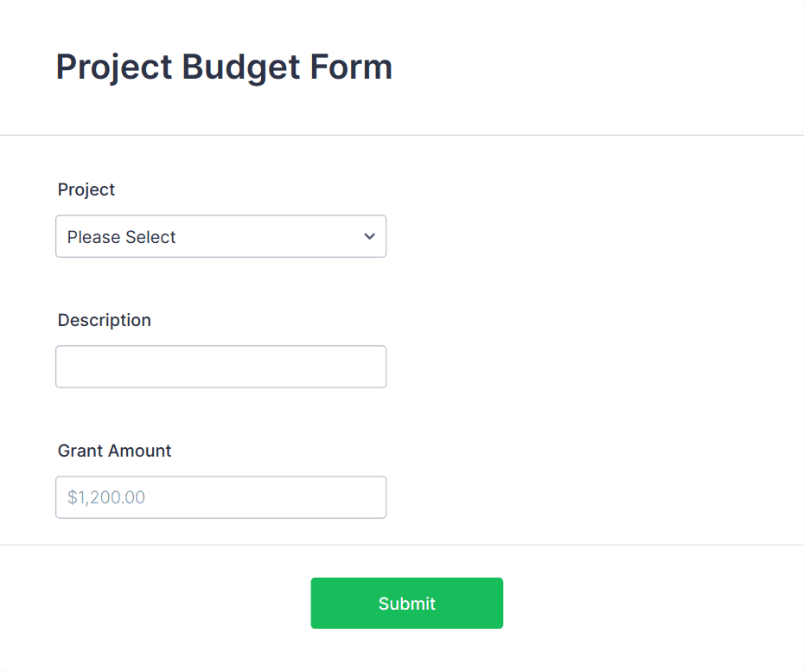This screenshot has height=672, width=804.
Task: Click the Description label text
Action: tap(104, 320)
